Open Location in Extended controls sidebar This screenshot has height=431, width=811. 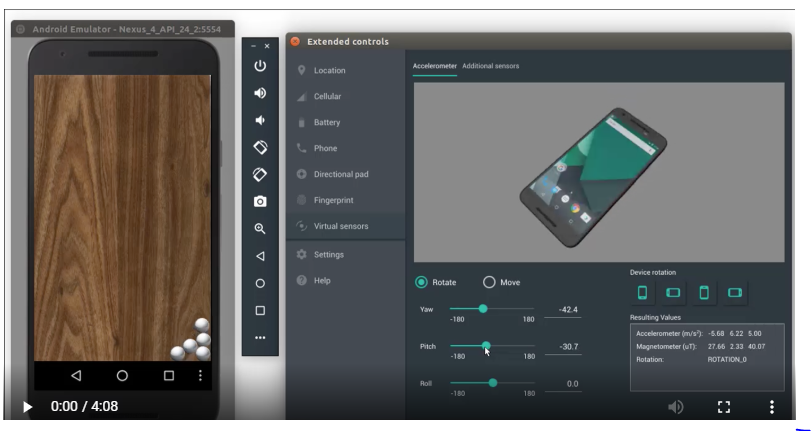tap(346, 70)
